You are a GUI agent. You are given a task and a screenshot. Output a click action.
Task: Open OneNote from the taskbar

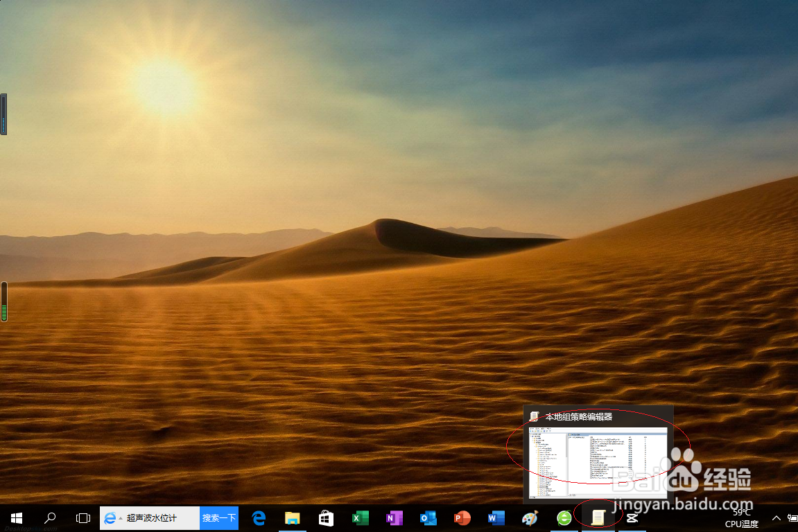pos(394,517)
